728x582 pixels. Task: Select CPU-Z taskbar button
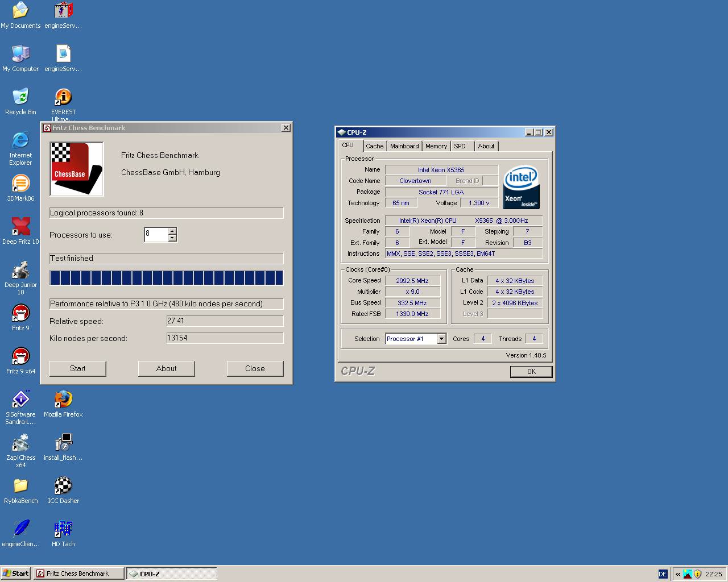click(x=172, y=573)
